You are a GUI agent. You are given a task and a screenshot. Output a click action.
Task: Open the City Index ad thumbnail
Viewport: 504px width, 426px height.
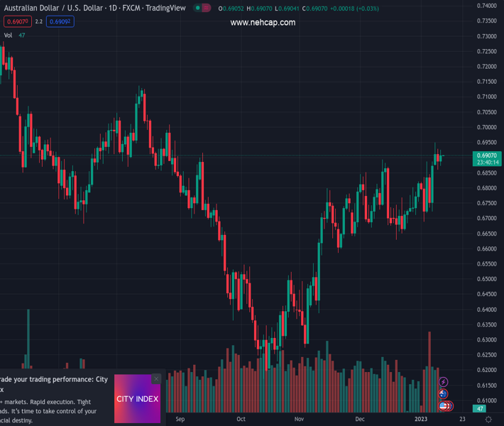137,399
